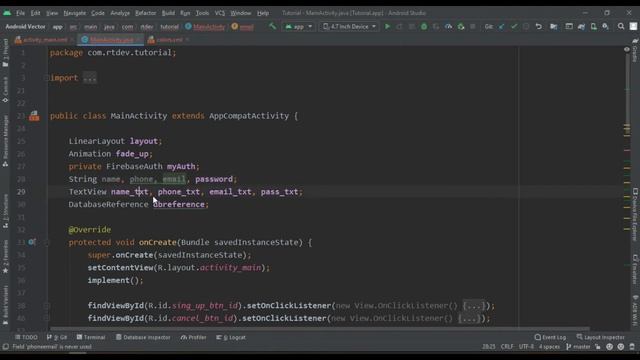Click the Android Studio logo icon
The width and height of the screenshot is (640, 360).
(7, 13)
